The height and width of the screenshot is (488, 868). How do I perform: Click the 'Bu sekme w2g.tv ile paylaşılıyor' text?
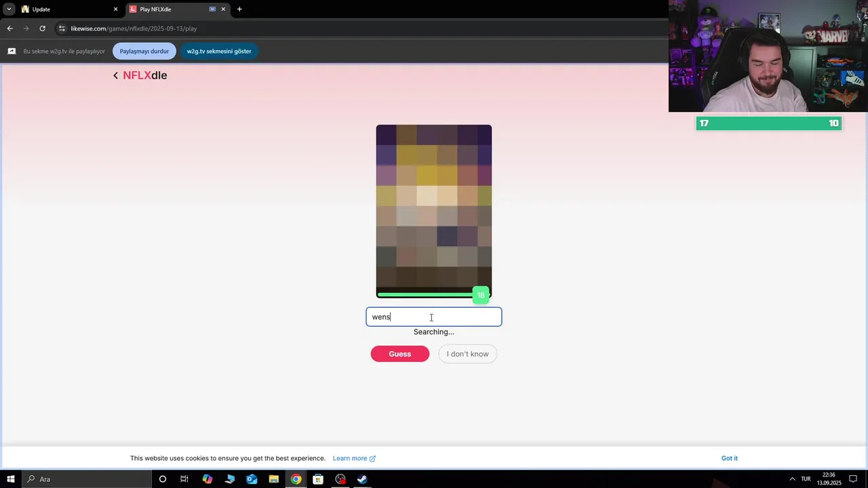click(x=64, y=52)
